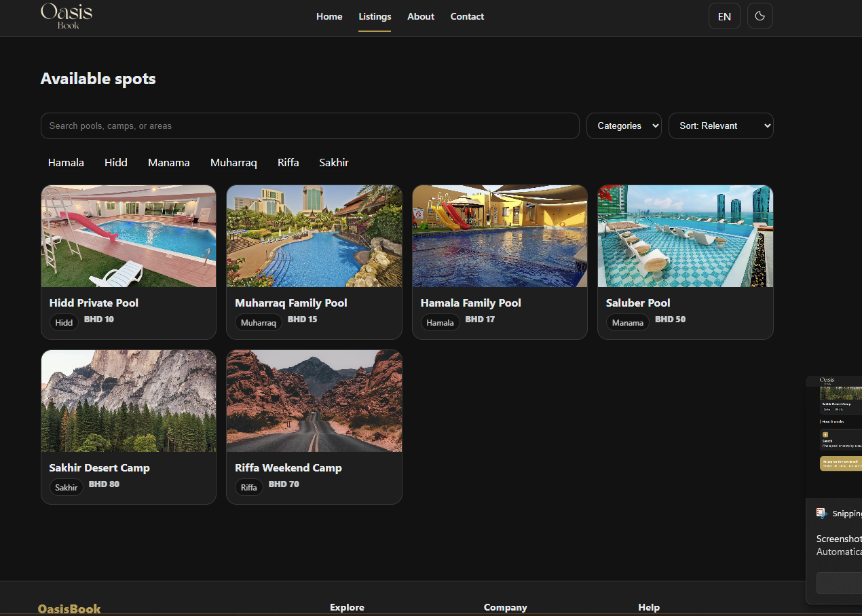862x616 pixels.
Task: Click the Snipping Tool notification icon
Action: 822,514
